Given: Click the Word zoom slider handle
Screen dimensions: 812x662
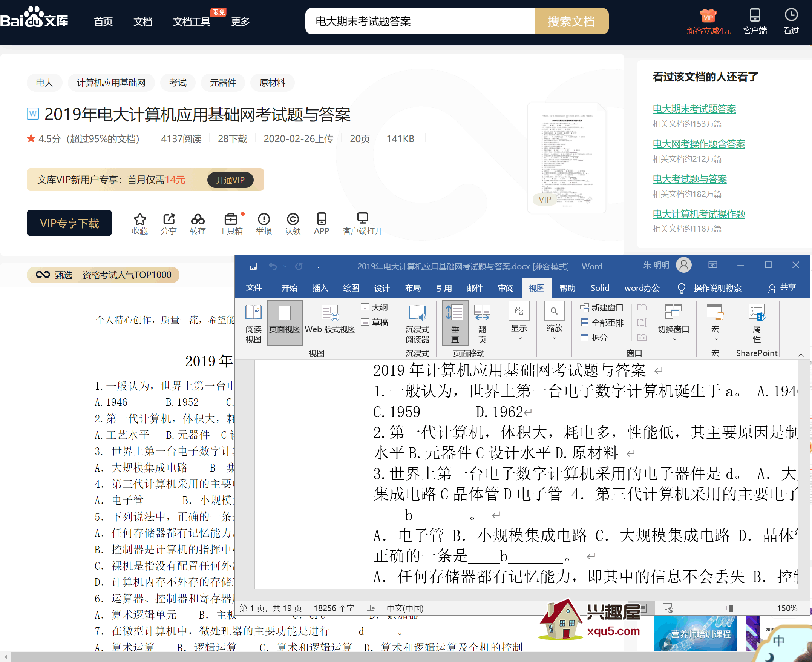Looking at the screenshot, I should (x=731, y=608).
